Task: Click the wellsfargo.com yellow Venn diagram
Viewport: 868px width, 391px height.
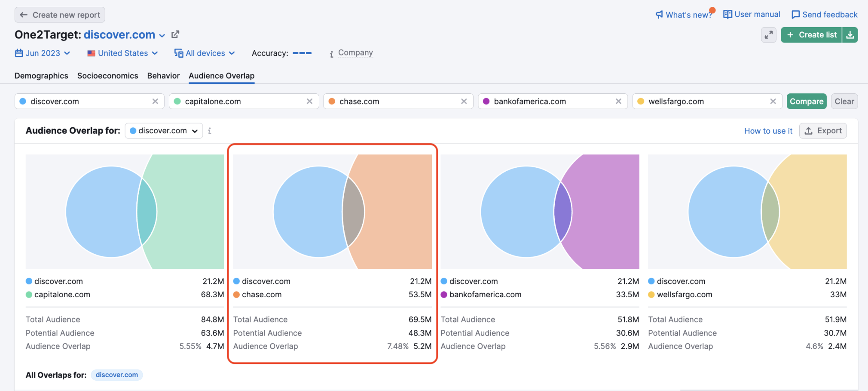Action: [x=747, y=212]
